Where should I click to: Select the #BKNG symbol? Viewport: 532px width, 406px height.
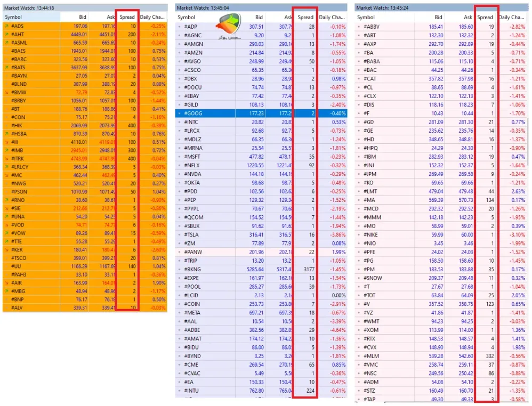(192, 269)
